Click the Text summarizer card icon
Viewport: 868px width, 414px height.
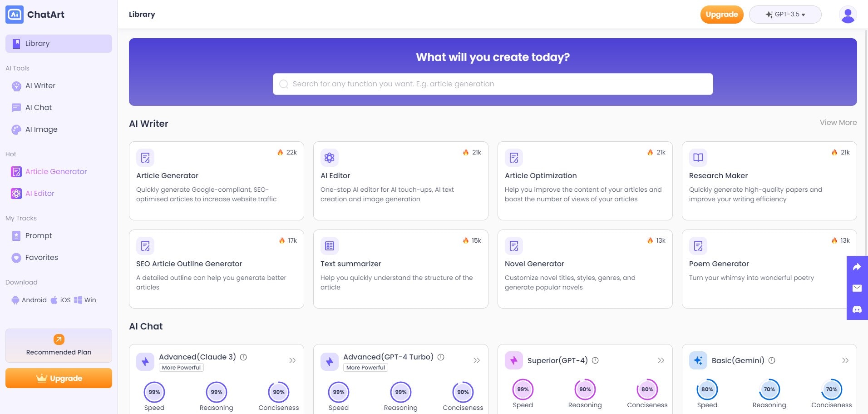pos(330,246)
